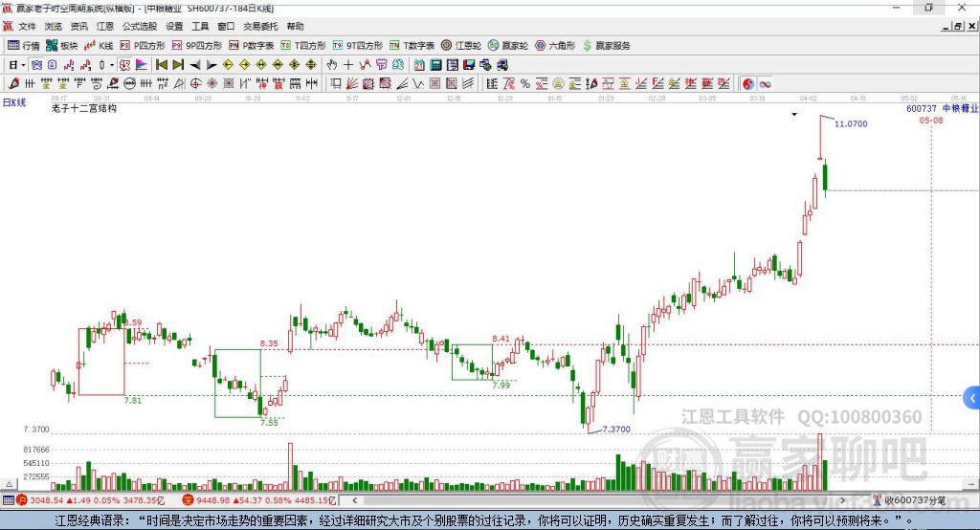Select the red pencil drawing tool

coord(13,84)
